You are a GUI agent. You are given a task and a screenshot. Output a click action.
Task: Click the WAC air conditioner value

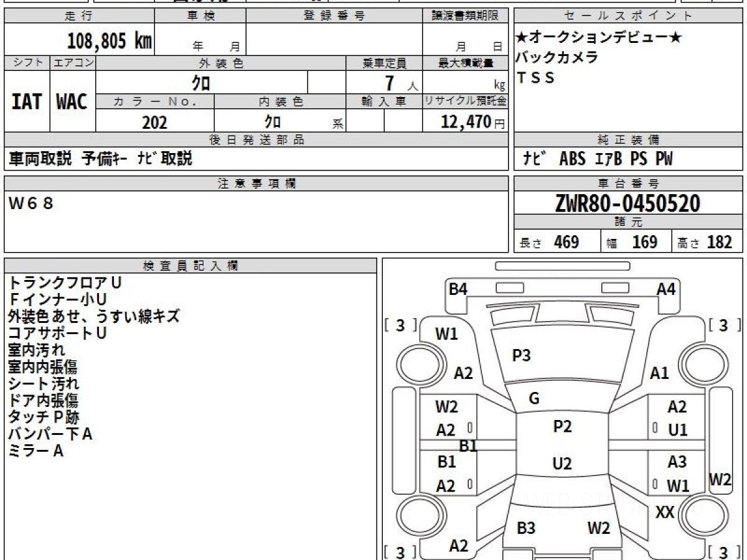pyautogui.click(x=72, y=102)
